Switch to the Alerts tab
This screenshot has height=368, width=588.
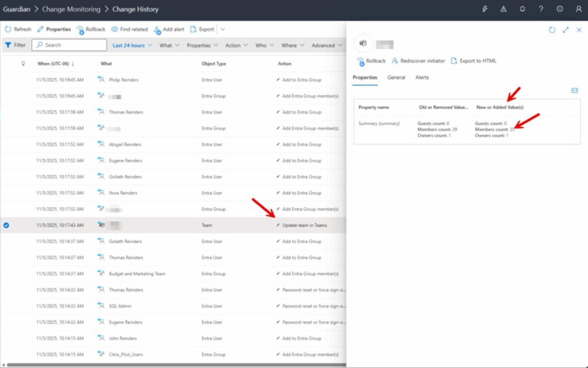[422, 78]
